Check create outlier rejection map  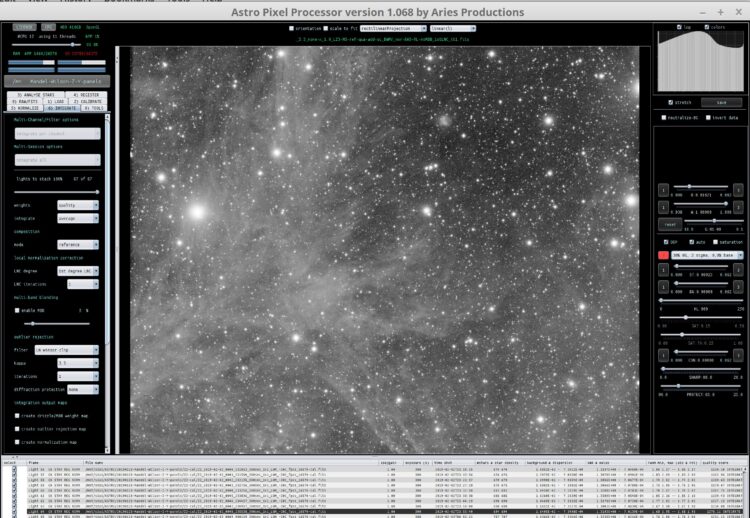click(x=17, y=429)
